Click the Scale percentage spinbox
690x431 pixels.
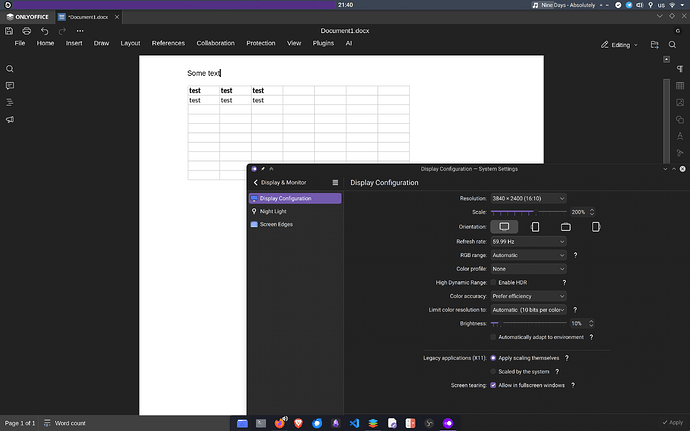pos(582,212)
